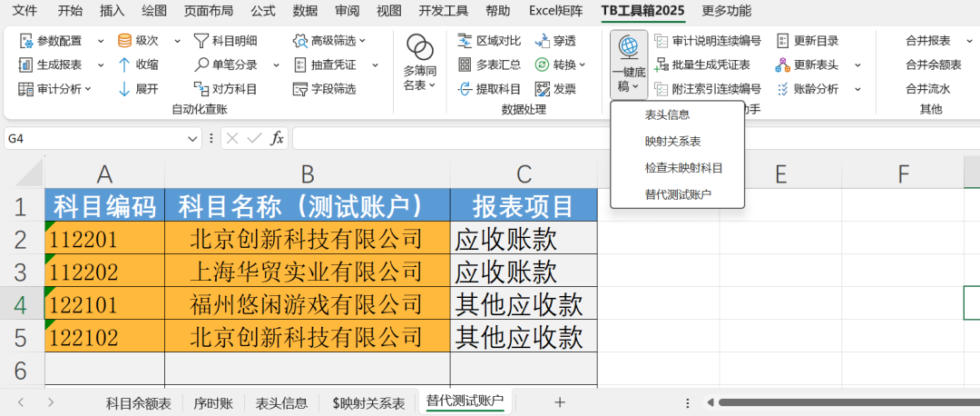The width and height of the screenshot is (980, 416).
Task: Click the 对方科目 tool
Action: pos(225,89)
